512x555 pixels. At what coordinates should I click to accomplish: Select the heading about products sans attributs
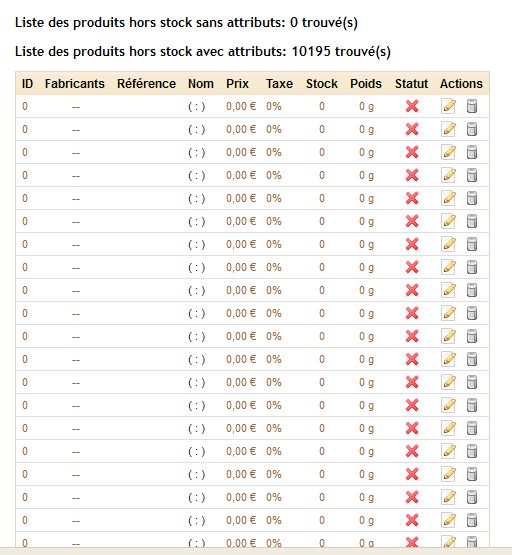[x=186, y=23]
